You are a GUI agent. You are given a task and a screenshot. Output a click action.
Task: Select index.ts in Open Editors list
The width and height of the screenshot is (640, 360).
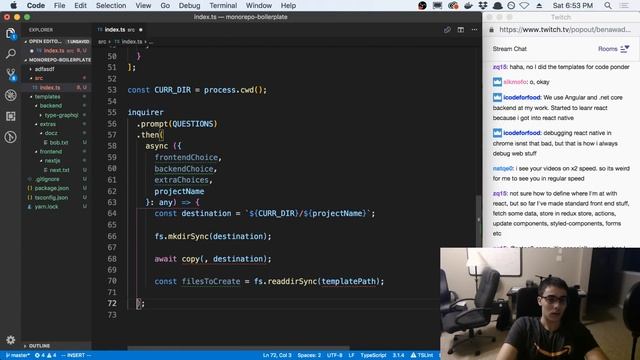tap(54, 51)
